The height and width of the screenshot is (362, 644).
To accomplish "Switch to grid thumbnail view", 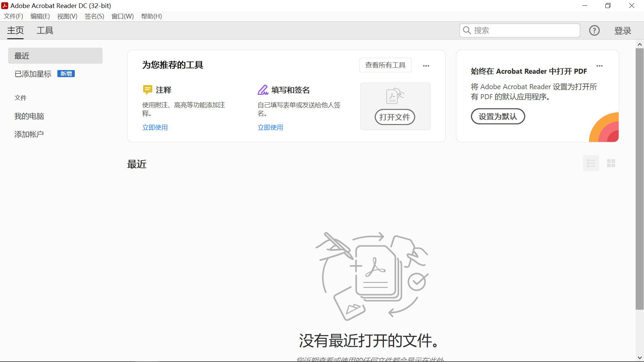I will [x=611, y=163].
